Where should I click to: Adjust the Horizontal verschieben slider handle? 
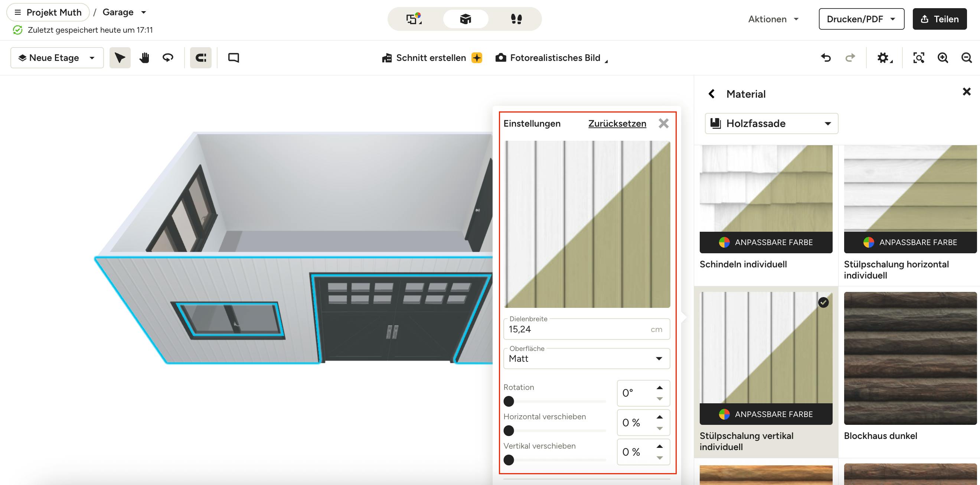[x=509, y=430]
